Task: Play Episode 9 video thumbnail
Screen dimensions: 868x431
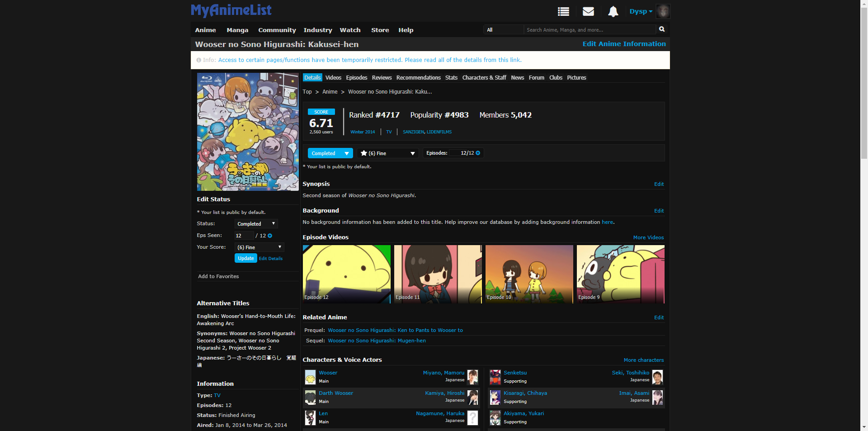Action: 620,274
